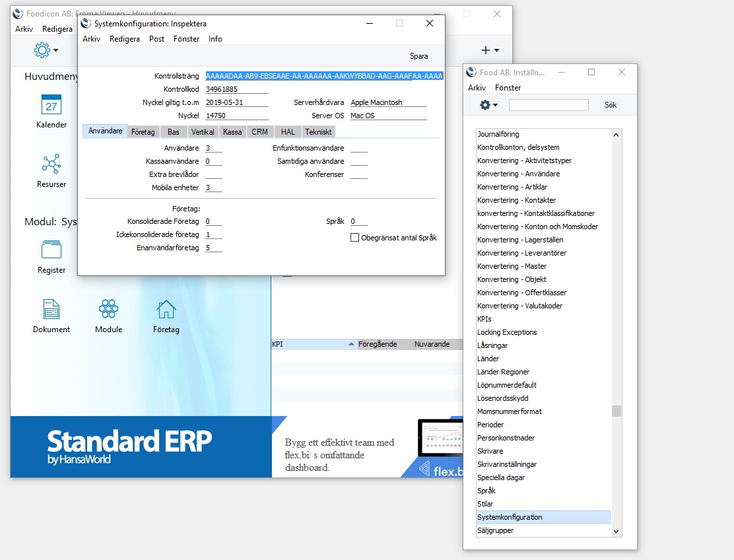This screenshot has width=734, height=560.
Task: Click the Kontrollkod field
Action: [x=237, y=89]
